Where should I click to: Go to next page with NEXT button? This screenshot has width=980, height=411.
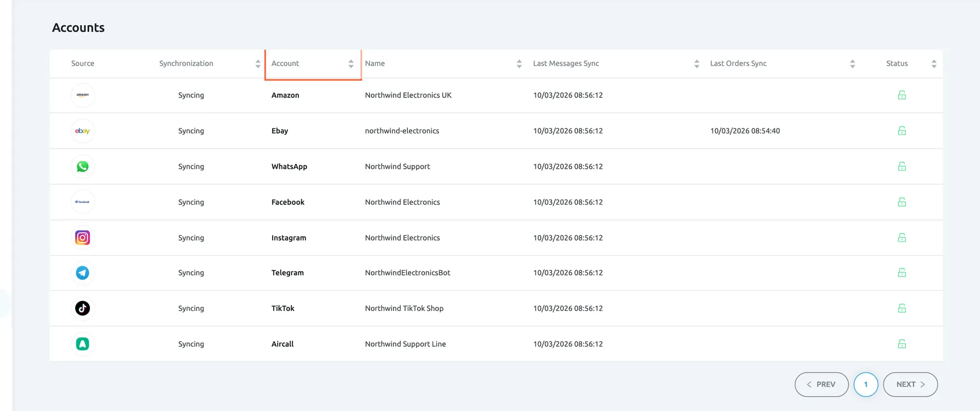910,384
